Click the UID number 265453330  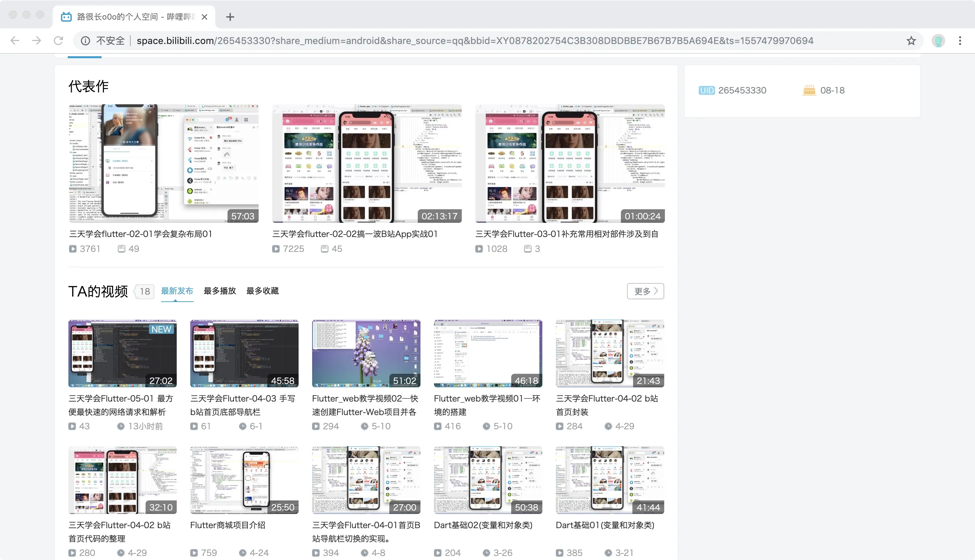[x=742, y=90]
